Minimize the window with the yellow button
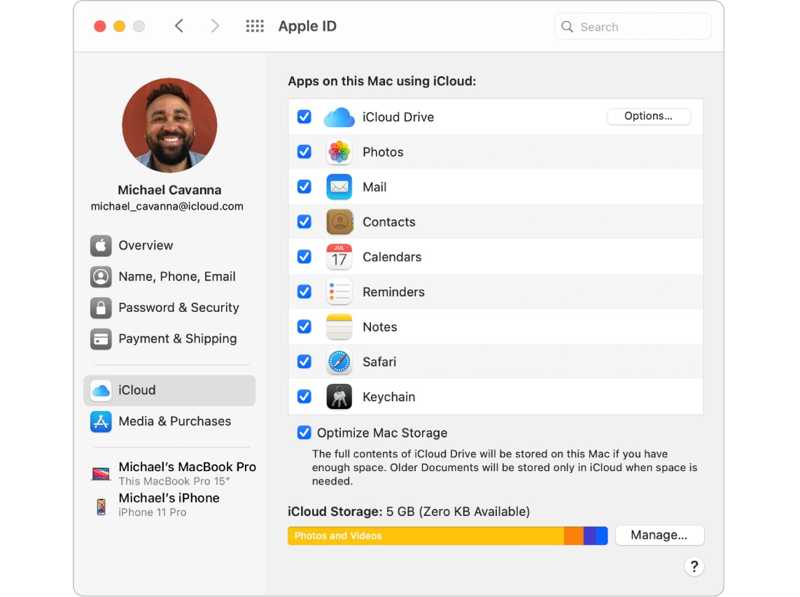Screen dimensions: 800x597 tap(119, 26)
